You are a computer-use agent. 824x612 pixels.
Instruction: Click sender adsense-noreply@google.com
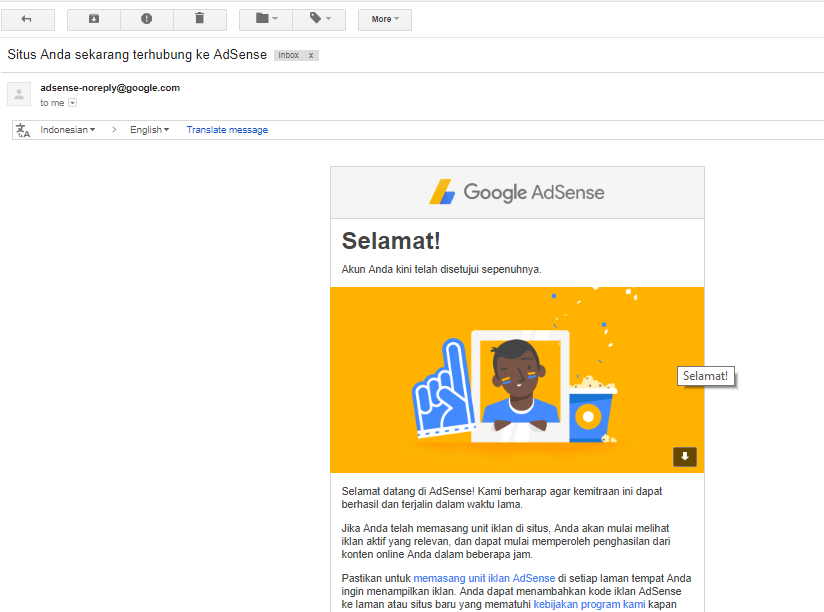coord(110,88)
